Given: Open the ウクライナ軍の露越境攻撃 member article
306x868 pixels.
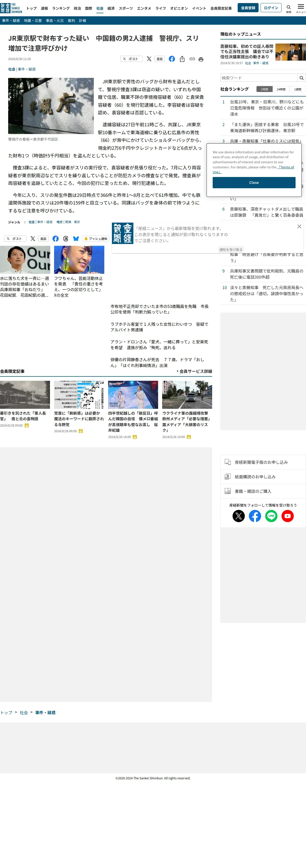Looking at the screenshot, I should coord(187,422).
